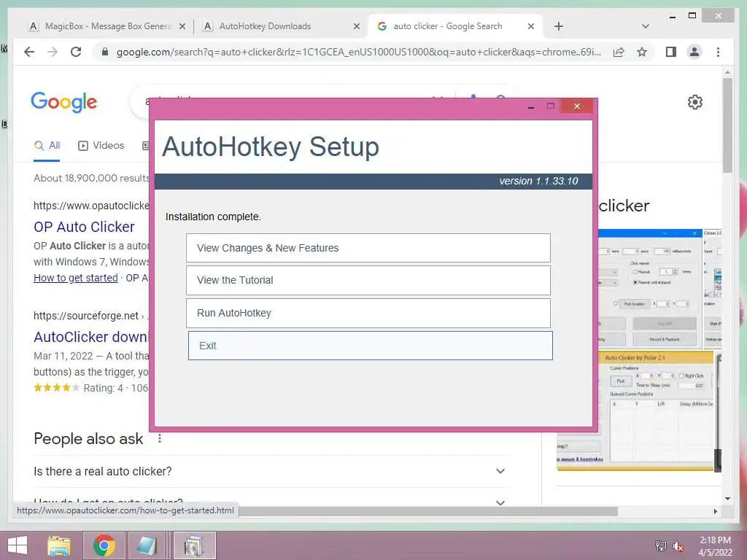Expand the second People also ask question
The height and width of the screenshot is (560, 747).
[270, 502]
